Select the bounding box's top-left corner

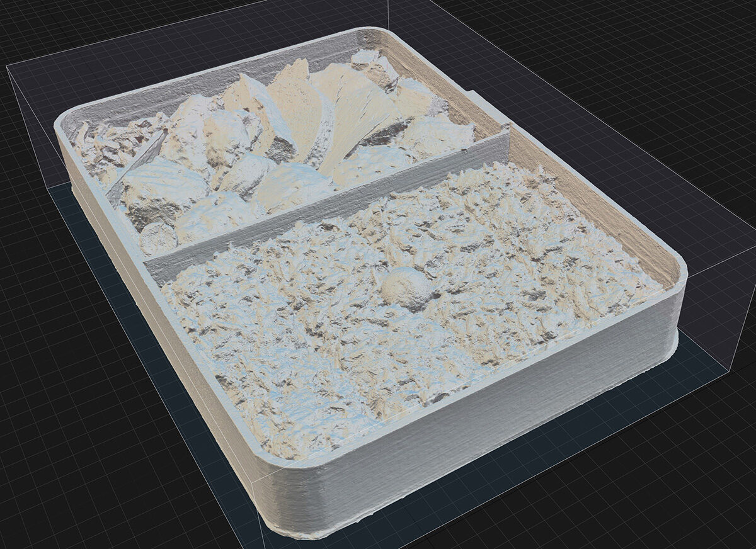click(x=7, y=65)
